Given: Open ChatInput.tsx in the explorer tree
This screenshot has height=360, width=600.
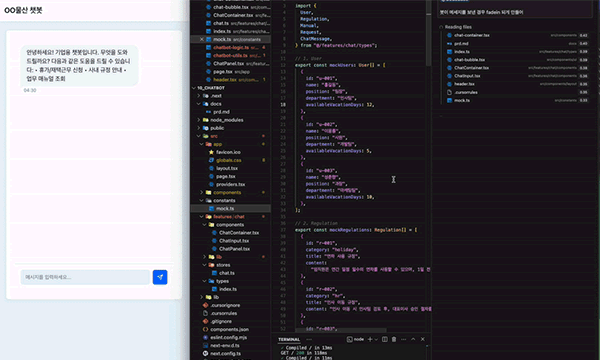Looking at the screenshot, I should tap(234, 241).
